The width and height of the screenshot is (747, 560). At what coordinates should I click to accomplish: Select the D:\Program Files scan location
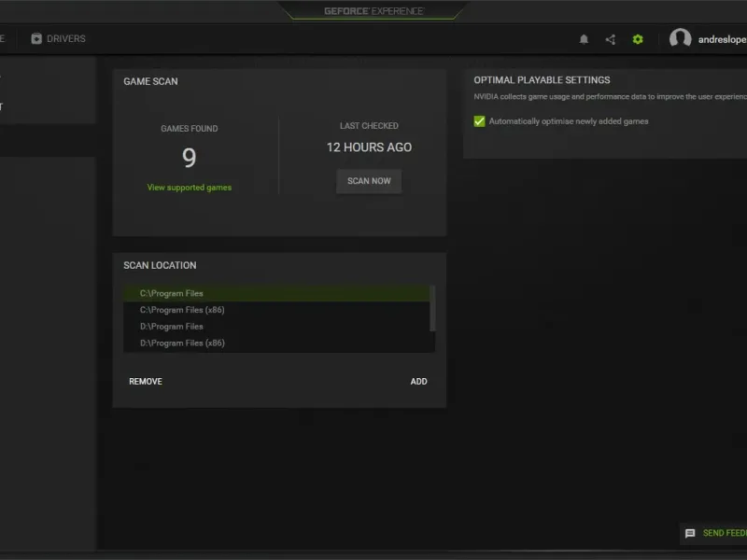276,327
